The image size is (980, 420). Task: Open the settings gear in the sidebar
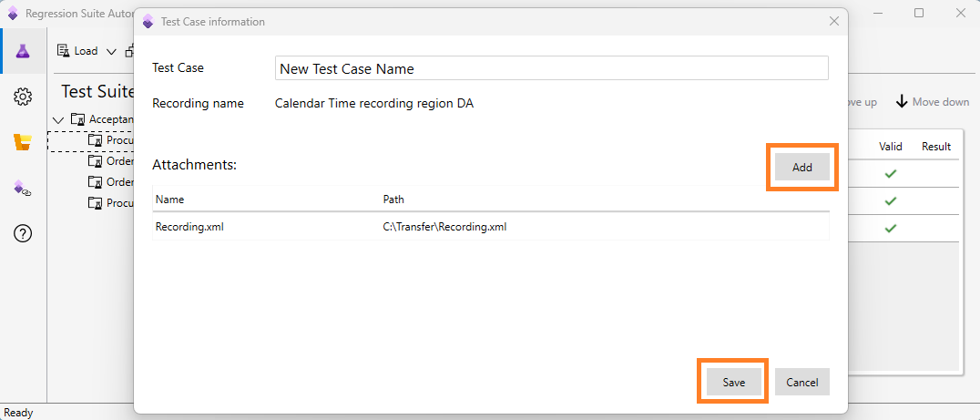23,97
